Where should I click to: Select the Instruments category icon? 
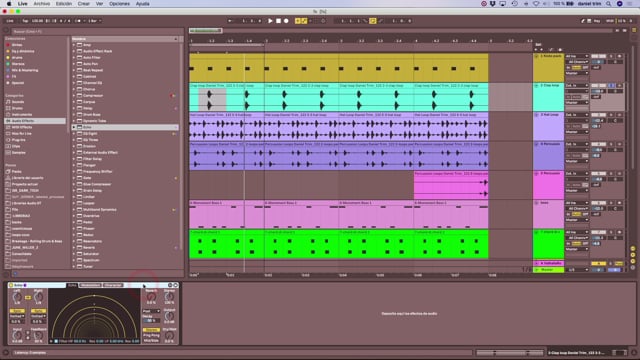point(8,115)
